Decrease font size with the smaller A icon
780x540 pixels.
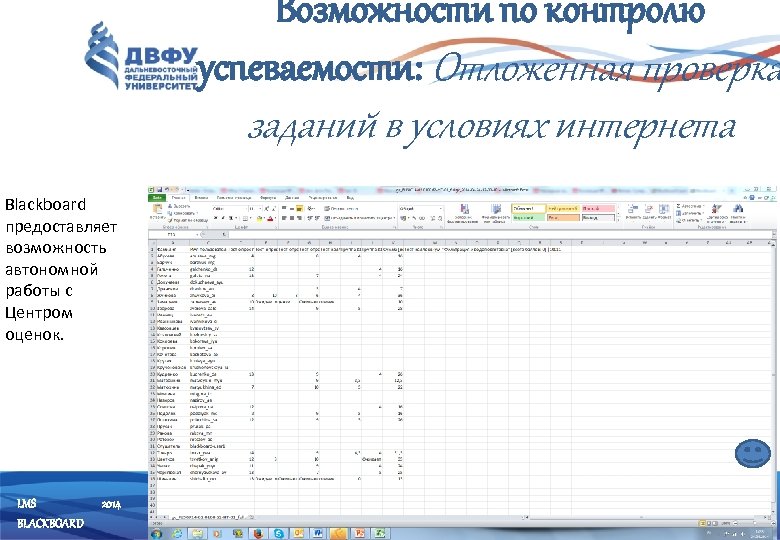274,208
